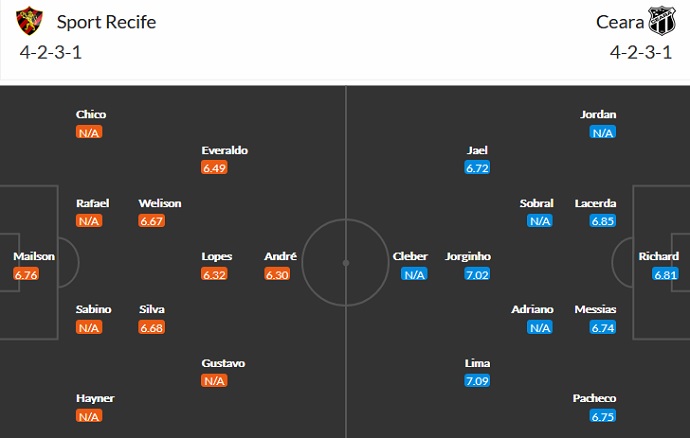690x438 pixels.
Task: Click Jael's 6.72 rating badge
Action: [477, 168]
